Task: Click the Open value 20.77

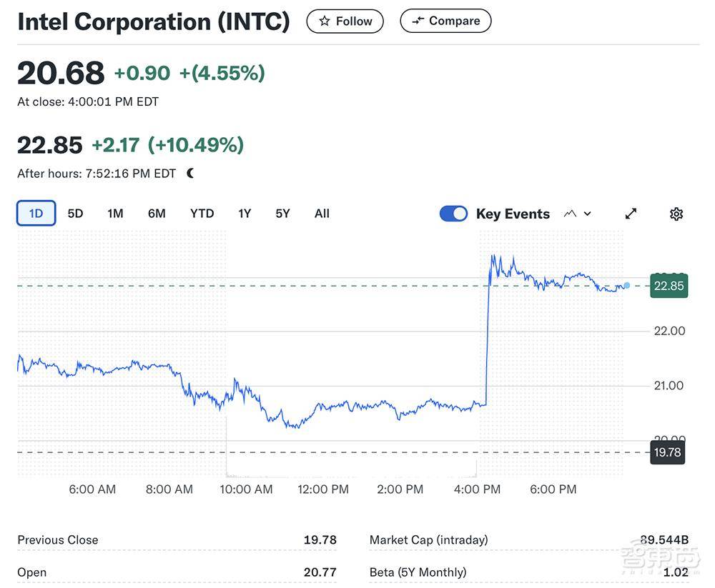Action: [x=320, y=572]
